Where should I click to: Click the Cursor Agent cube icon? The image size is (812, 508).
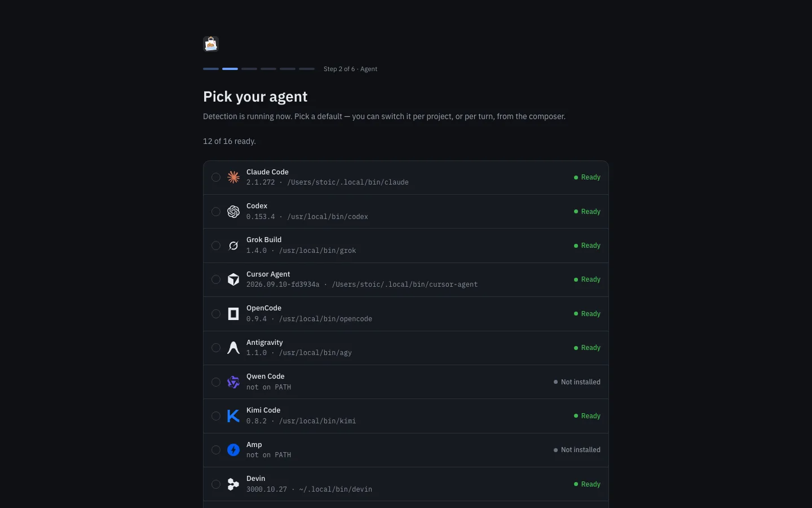coord(233,279)
